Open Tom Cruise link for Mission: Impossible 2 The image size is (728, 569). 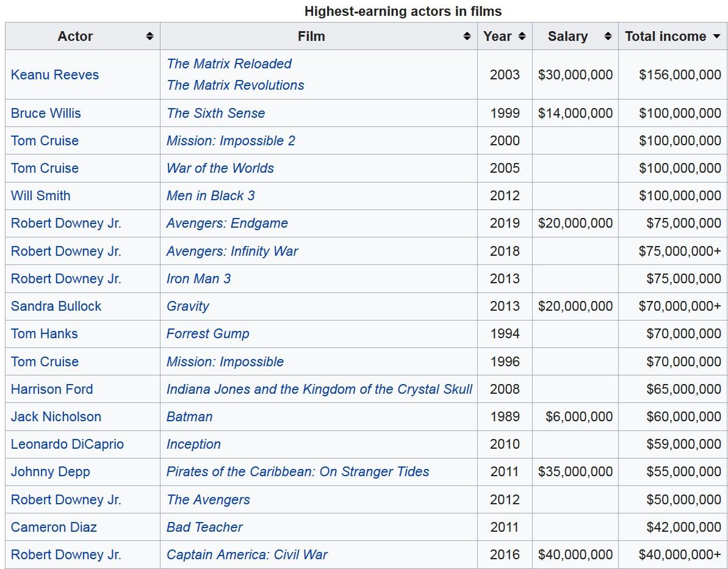[x=45, y=141]
